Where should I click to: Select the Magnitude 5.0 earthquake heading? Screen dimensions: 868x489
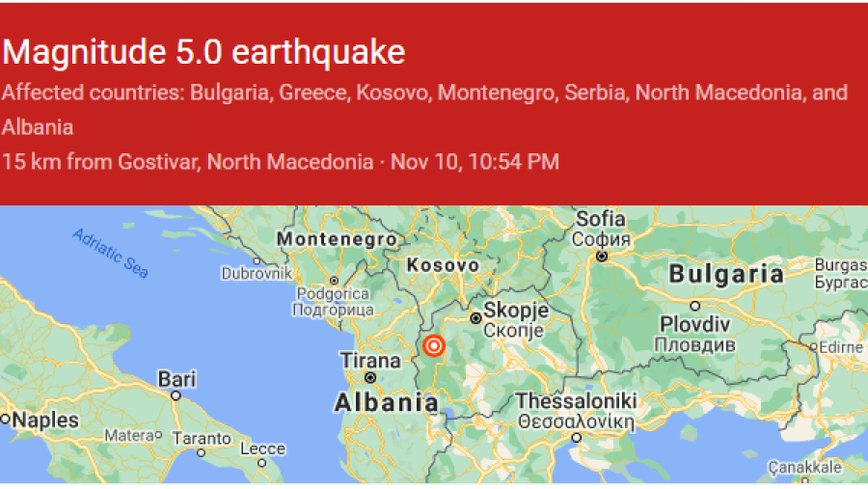pos(203,52)
